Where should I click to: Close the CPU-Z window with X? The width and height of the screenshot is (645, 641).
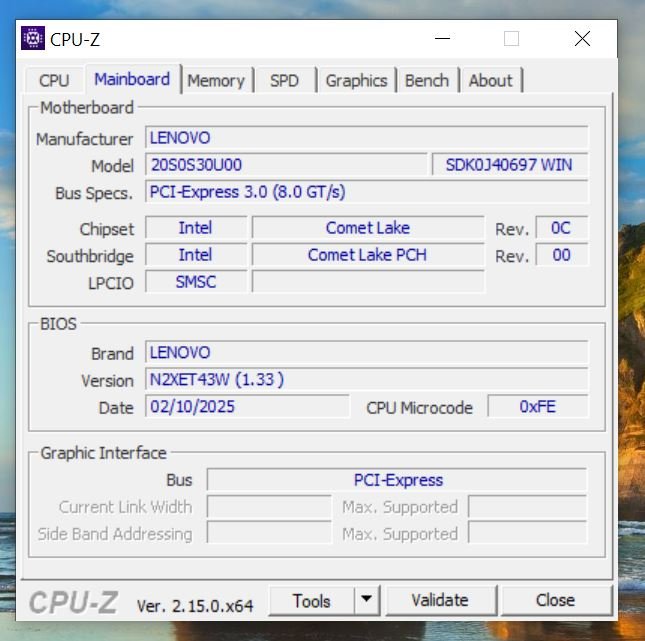point(582,39)
